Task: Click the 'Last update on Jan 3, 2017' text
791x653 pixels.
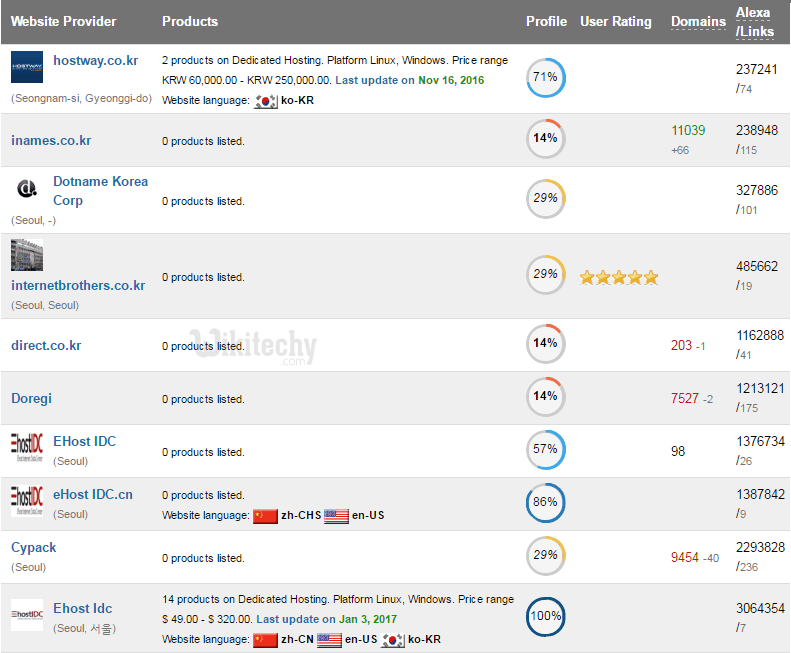Action: click(x=326, y=619)
